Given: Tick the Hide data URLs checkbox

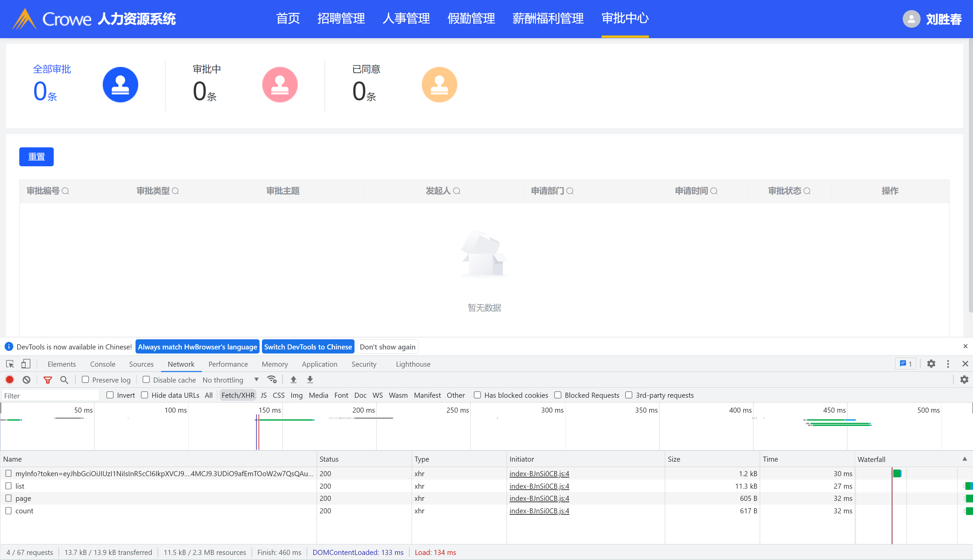Looking at the screenshot, I should 145,395.
